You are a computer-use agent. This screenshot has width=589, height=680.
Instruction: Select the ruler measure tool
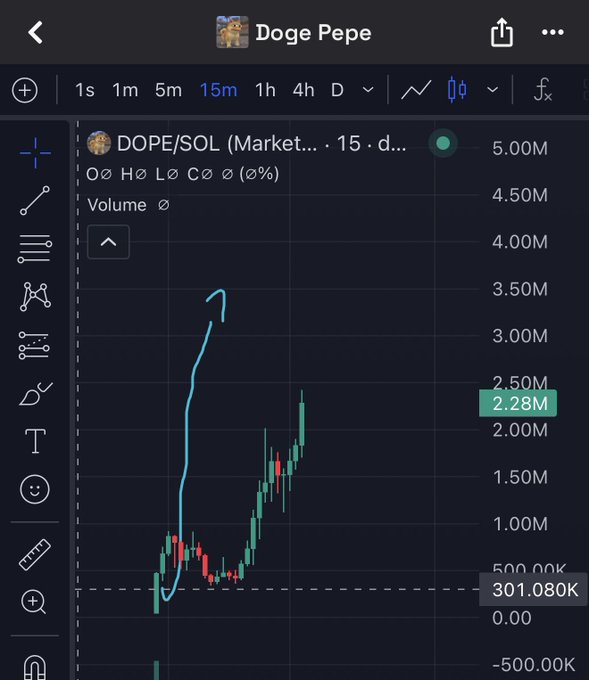tap(35, 555)
